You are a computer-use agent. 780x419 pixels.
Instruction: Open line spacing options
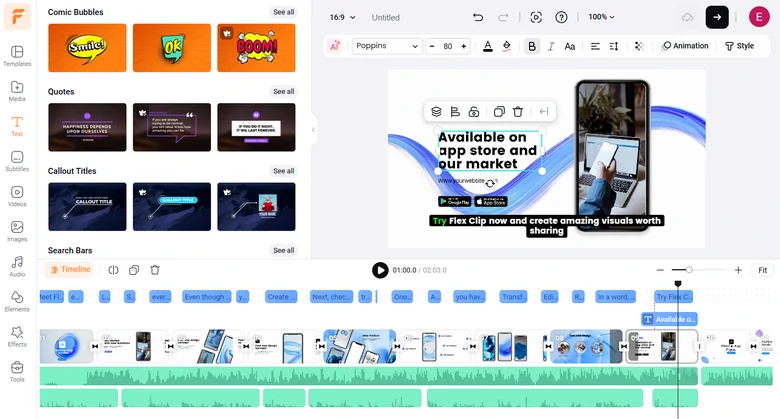pos(614,46)
